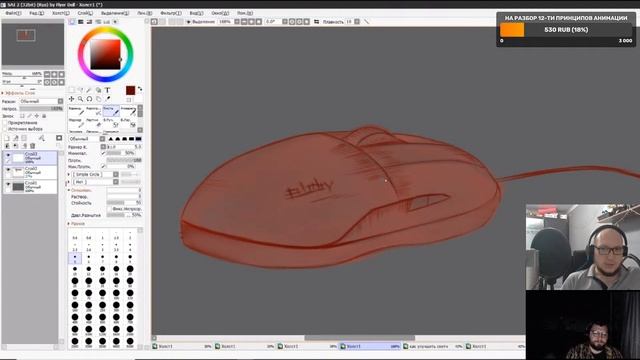Click the layer mask icon in layer panel

[59, 138]
